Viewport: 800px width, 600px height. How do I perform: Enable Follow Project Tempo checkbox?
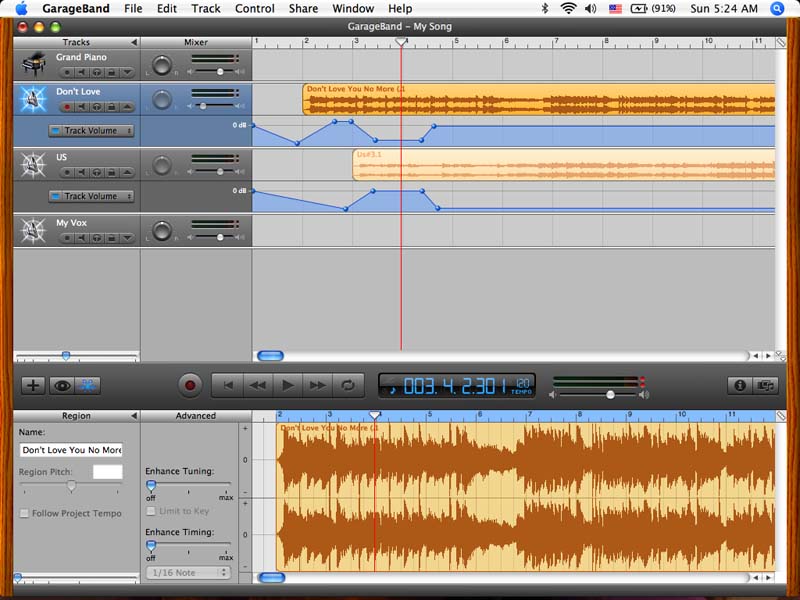point(24,513)
